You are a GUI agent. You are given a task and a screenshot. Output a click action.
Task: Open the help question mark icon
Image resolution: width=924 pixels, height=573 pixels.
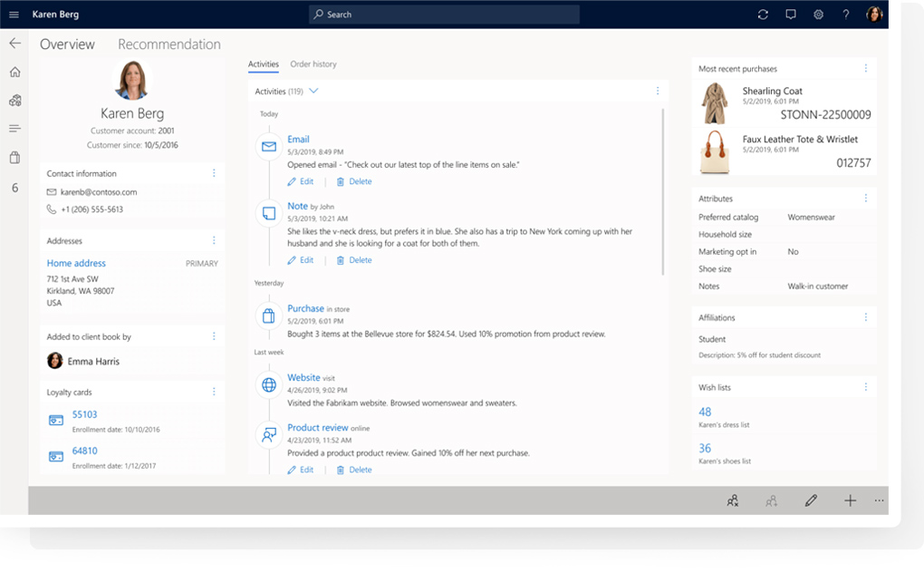tap(845, 15)
